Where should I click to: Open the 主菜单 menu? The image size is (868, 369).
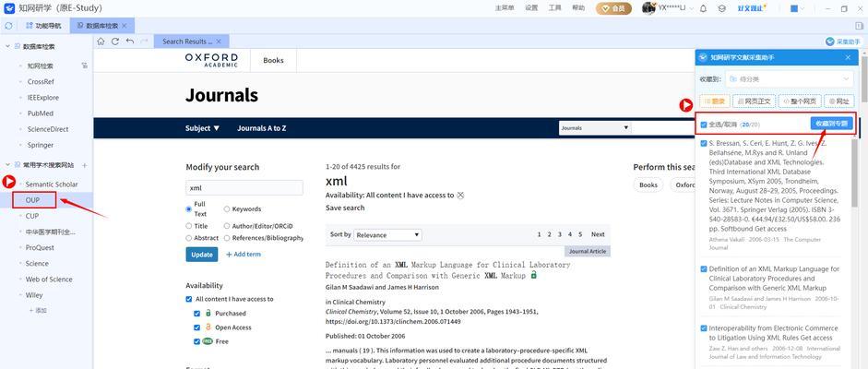tap(505, 8)
